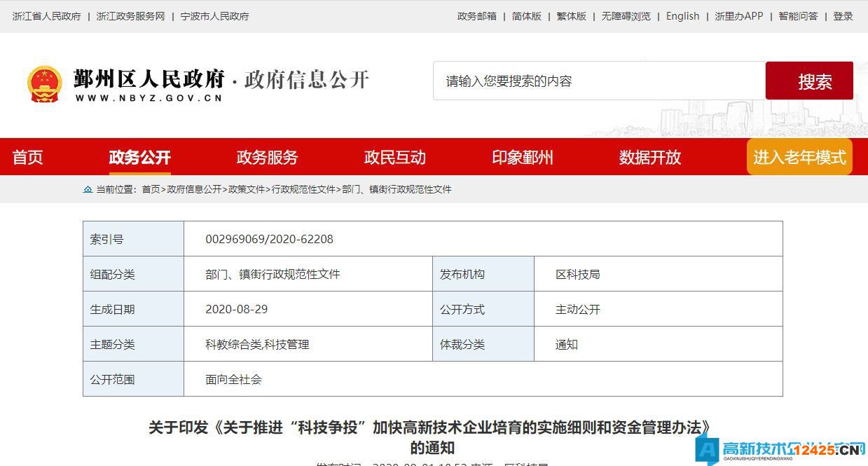Viewport: 868px width, 466px height.
Task: Click 面向全社会 cell
Action: tap(233, 379)
